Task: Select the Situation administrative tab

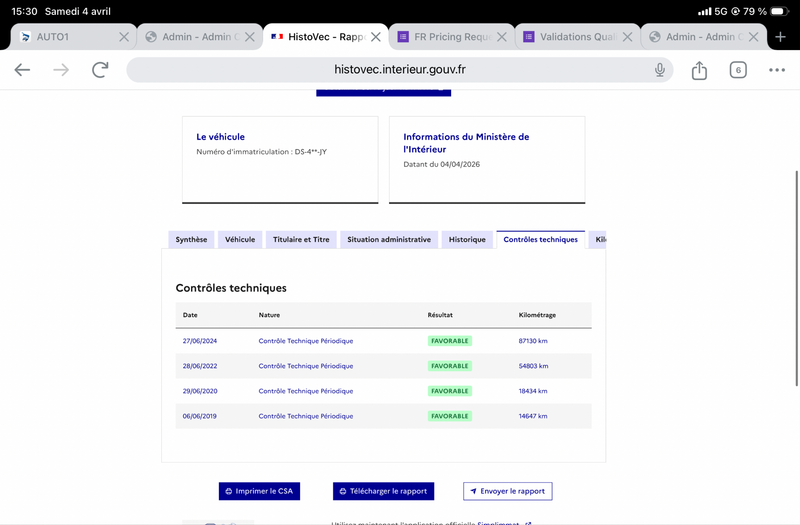Action: pos(389,240)
